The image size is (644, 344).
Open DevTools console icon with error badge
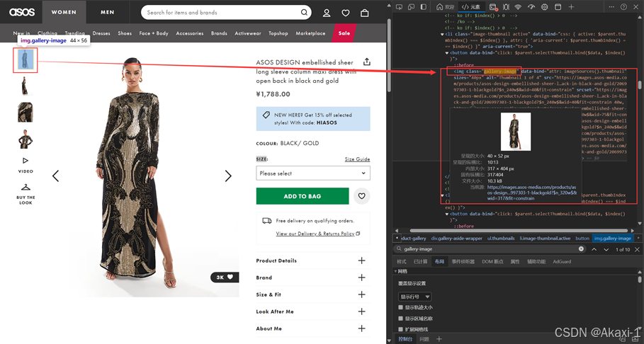(493, 7)
